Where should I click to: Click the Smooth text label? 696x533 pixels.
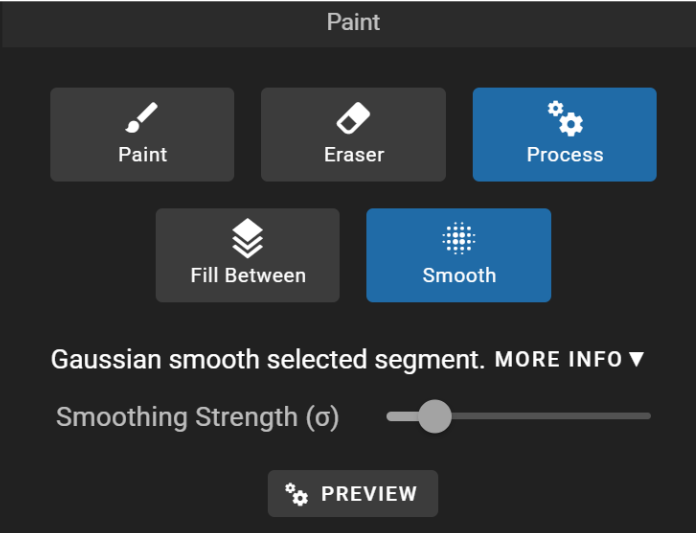pyautogui.click(x=459, y=276)
